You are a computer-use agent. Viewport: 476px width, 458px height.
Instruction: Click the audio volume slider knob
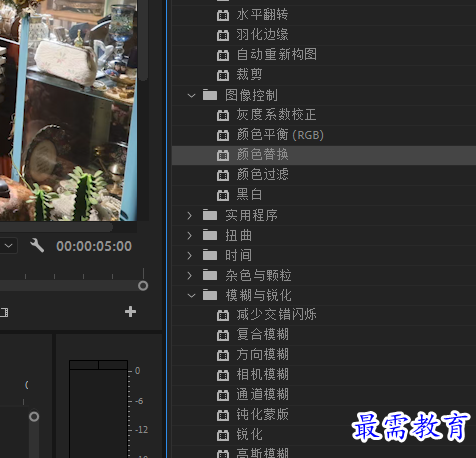(x=34, y=416)
